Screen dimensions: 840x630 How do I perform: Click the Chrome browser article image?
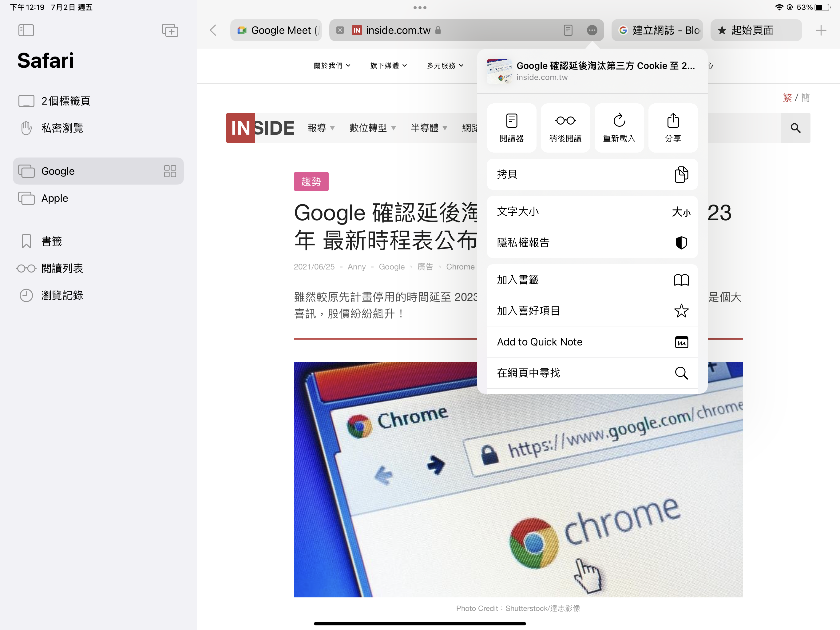518,479
